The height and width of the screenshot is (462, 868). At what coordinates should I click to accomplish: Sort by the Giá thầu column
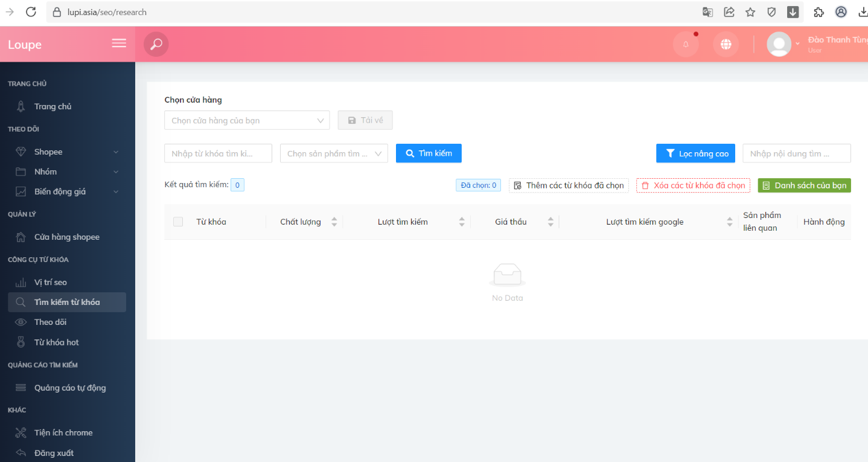[x=550, y=222]
